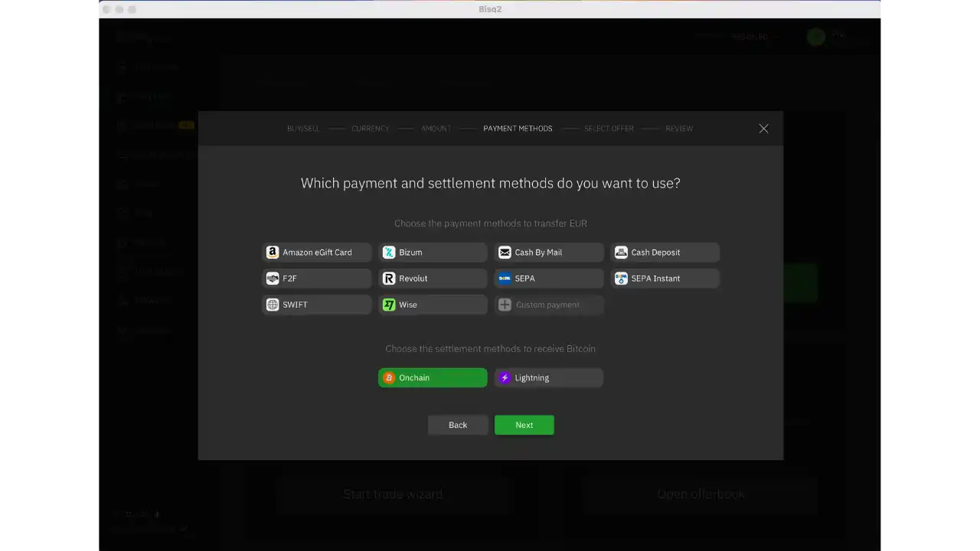
Task: Deselect the Onchain settlement method
Action: (432, 377)
